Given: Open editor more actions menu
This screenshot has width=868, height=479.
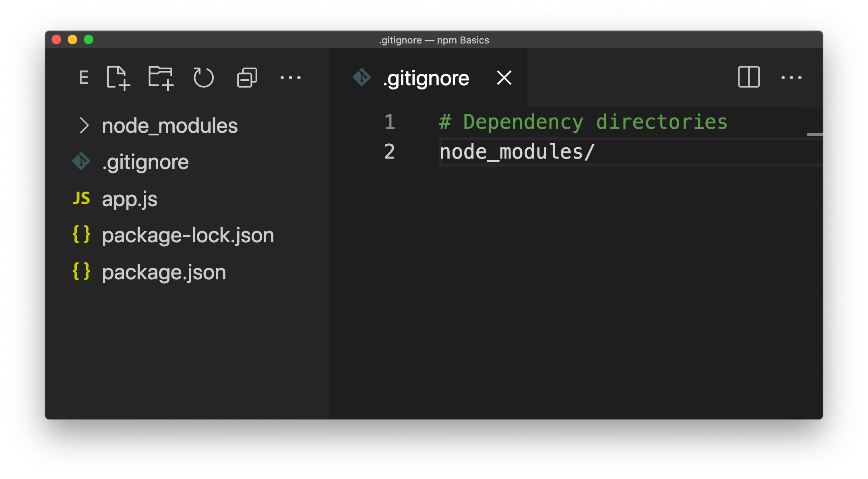Looking at the screenshot, I should tap(792, 78).
